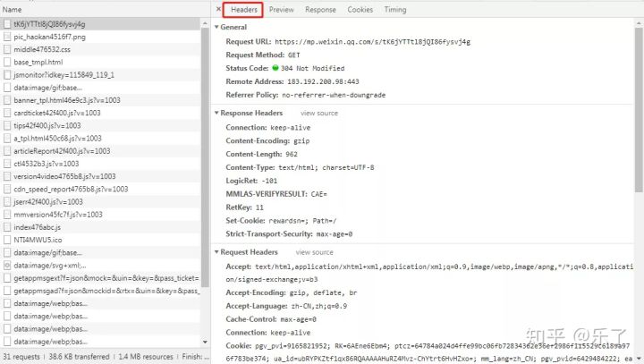Select middle476532.css request
Screen dimensions: 644x364
100,50
